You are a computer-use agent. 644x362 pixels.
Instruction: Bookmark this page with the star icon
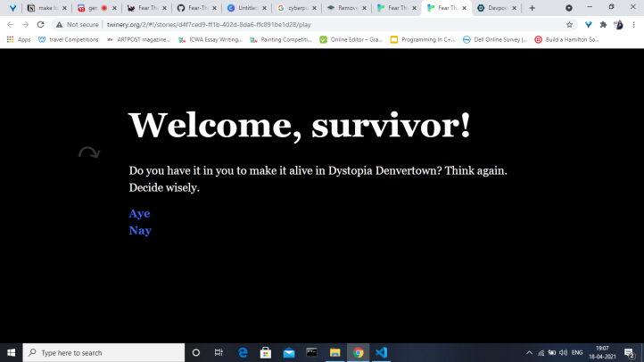click(569, 25)
